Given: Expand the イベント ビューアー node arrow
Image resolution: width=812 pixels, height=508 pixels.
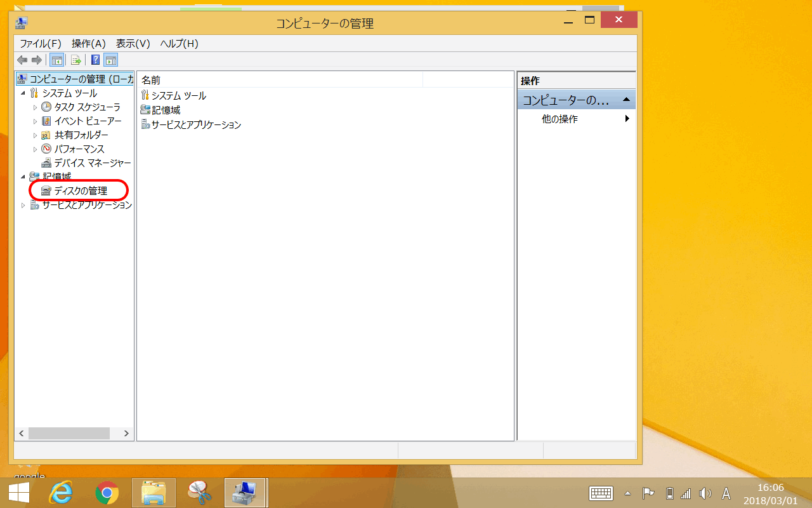Looking at the screenshot, I should (x=36, y=121).
